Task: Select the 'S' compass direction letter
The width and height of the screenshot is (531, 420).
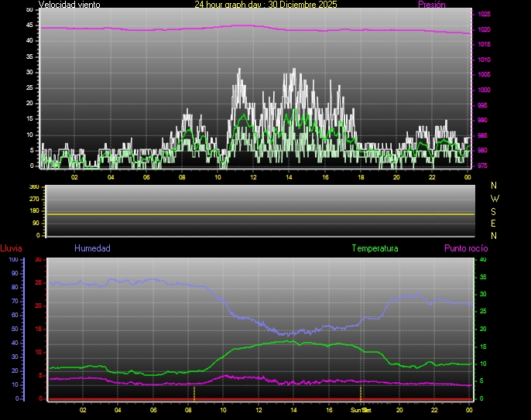Action: coord(495,210)
